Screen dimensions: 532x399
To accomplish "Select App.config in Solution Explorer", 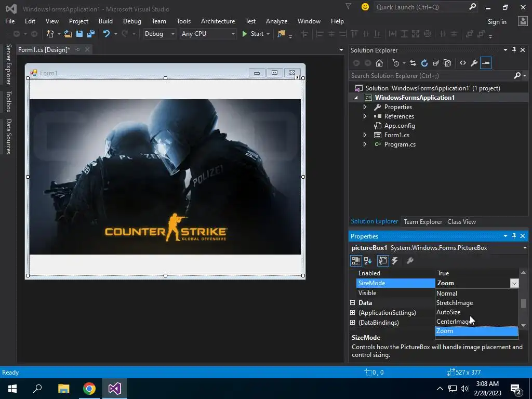I will (x=400, y=126).
